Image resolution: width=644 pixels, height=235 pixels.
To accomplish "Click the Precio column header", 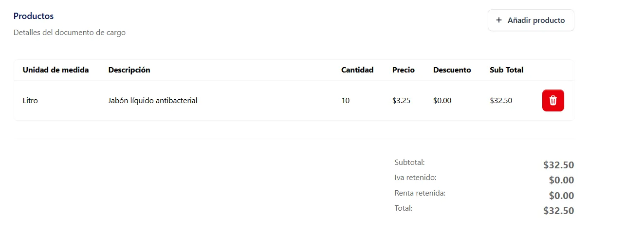I will [404, 70].
